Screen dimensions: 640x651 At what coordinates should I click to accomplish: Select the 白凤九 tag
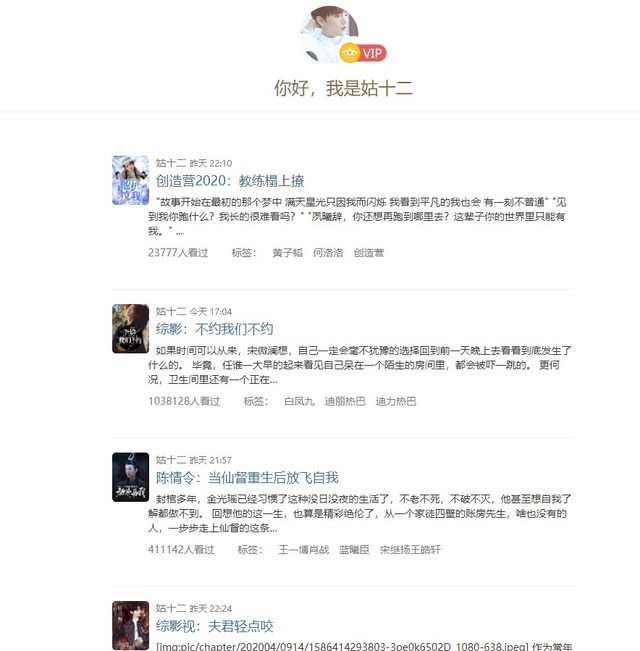coord(299,401)
